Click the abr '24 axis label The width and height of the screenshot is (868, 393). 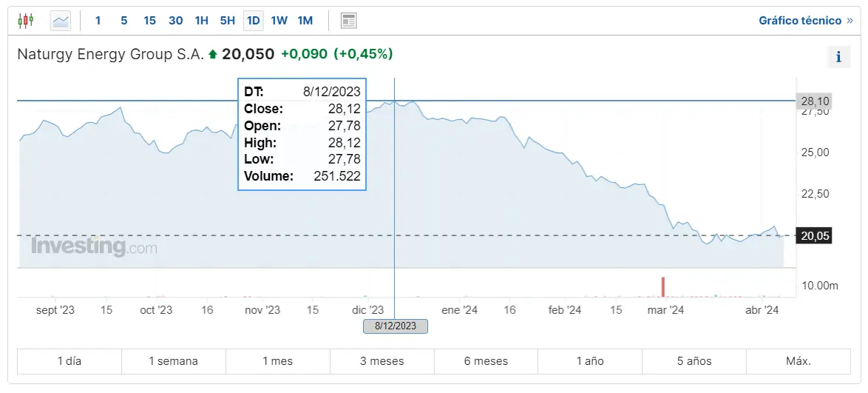pyautogui.click(x=763, y=310)
